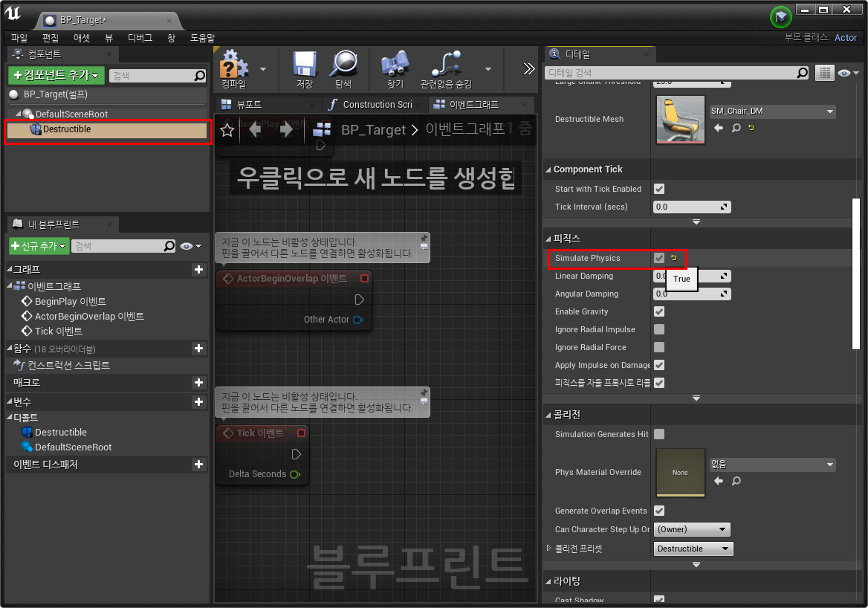This screenshot has height=608, width=868.
Task: Select Destructible component in component tree
Action: coord(108,129)
